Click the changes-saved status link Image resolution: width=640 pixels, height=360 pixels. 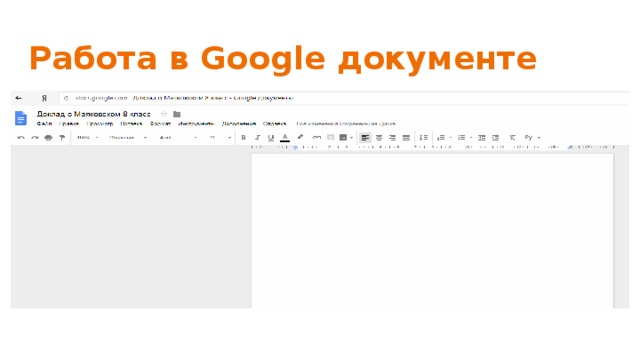pyautogui.click(x=346, y=123)
